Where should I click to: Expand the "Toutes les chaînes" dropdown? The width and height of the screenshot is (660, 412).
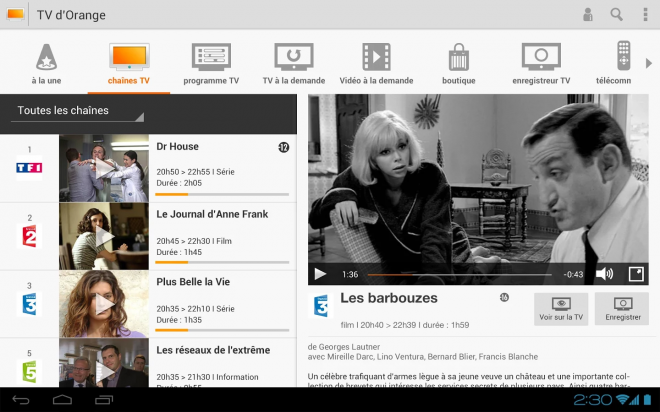click(x=77, y=111)
